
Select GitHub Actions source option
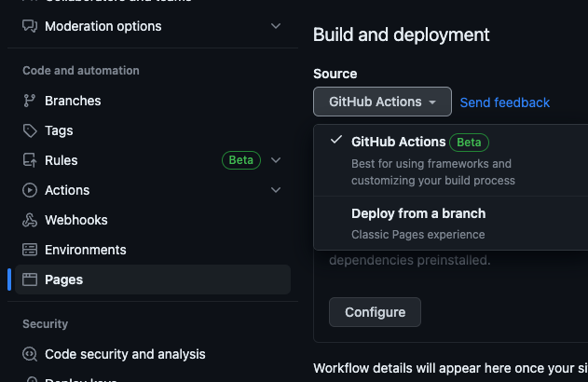[x=451, y=160]
